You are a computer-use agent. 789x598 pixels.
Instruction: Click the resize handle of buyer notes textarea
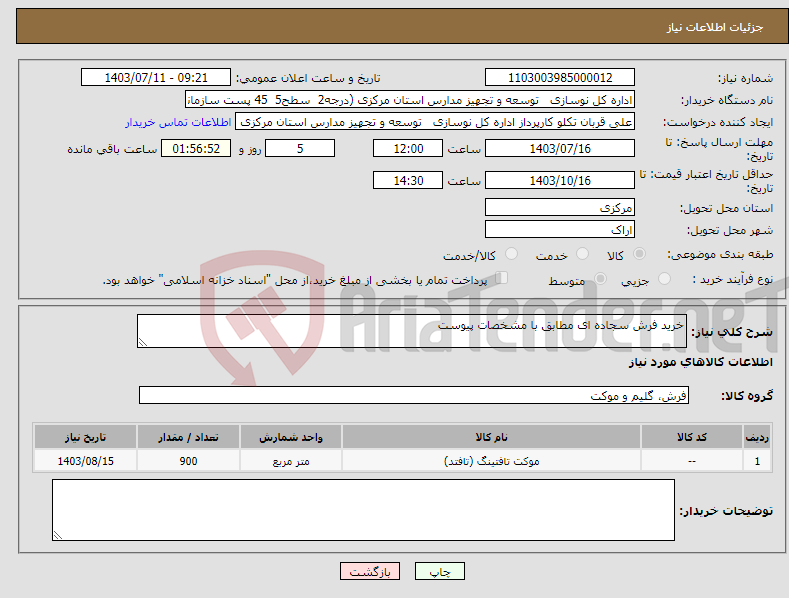(58, 536)
